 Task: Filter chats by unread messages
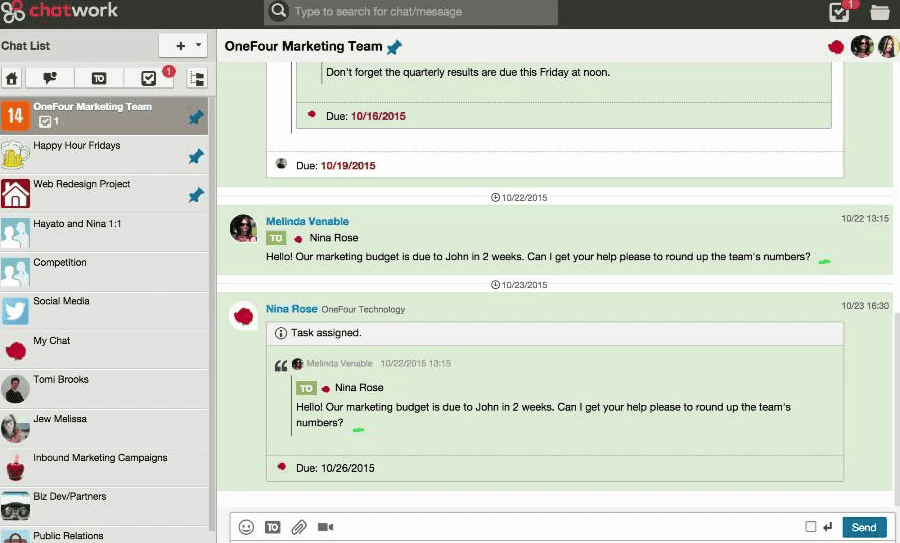[x=50, y=78]
